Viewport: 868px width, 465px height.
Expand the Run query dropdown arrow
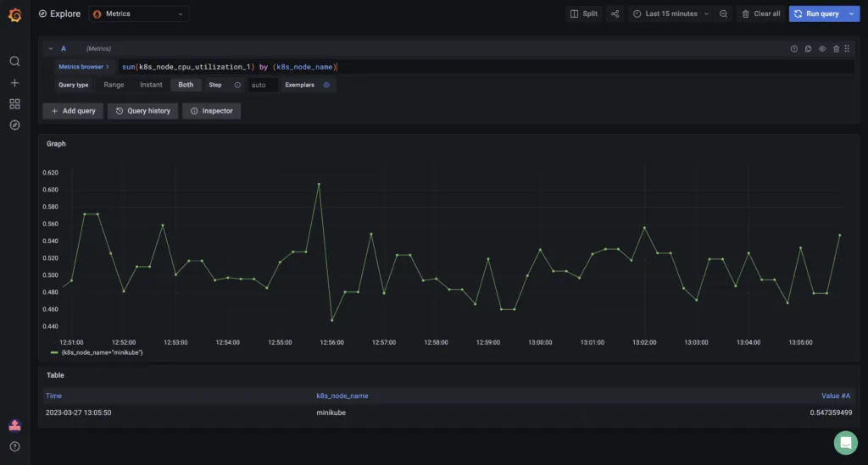(851, 14)
